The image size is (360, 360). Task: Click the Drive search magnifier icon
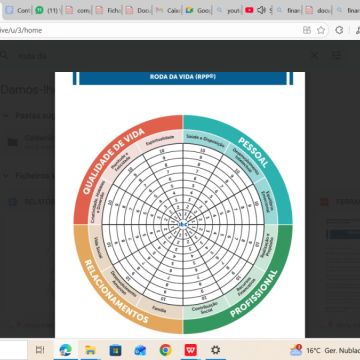click(x=4, y=55)
